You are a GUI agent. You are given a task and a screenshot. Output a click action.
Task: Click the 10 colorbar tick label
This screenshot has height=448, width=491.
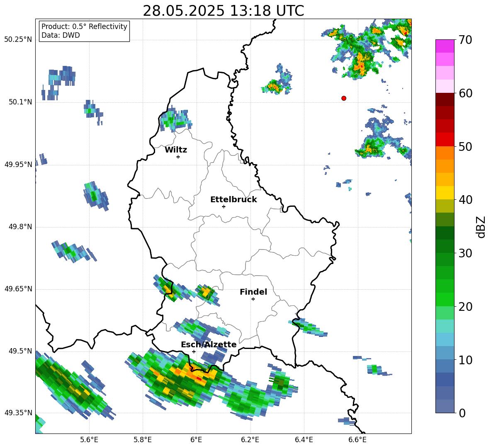pos(465,360)
